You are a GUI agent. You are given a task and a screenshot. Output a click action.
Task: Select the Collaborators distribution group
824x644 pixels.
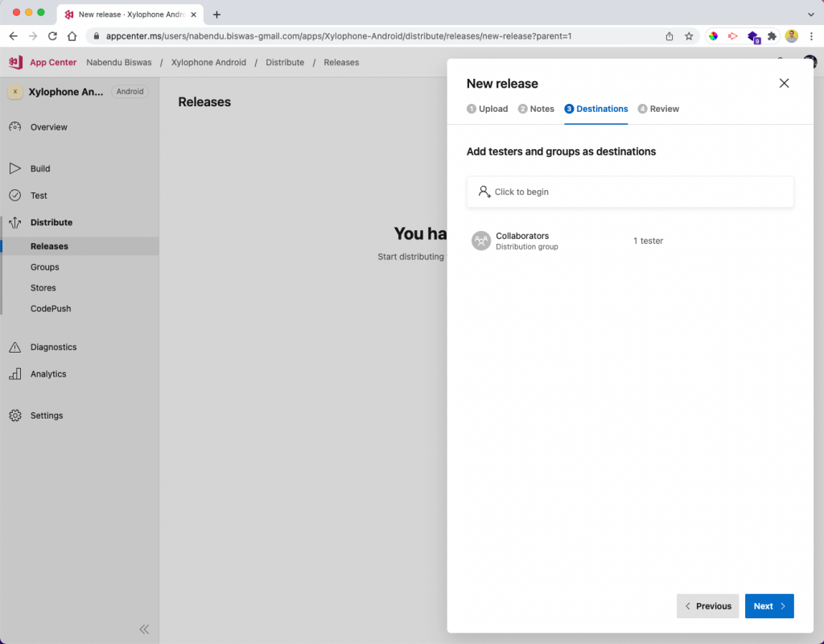click(630, 241)
